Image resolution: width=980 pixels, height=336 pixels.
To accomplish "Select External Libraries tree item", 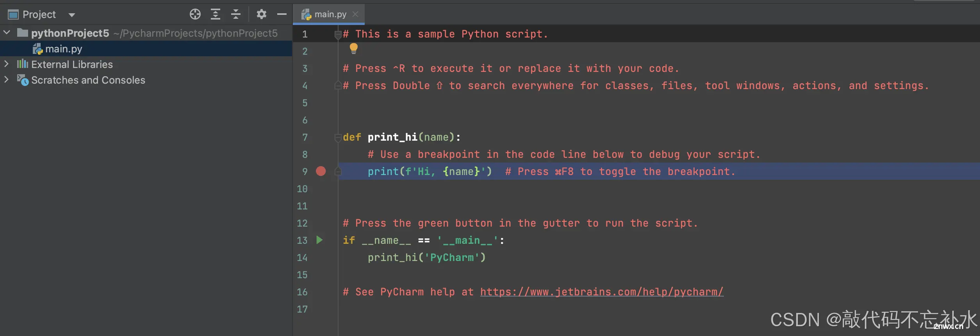I will (72, 64).
